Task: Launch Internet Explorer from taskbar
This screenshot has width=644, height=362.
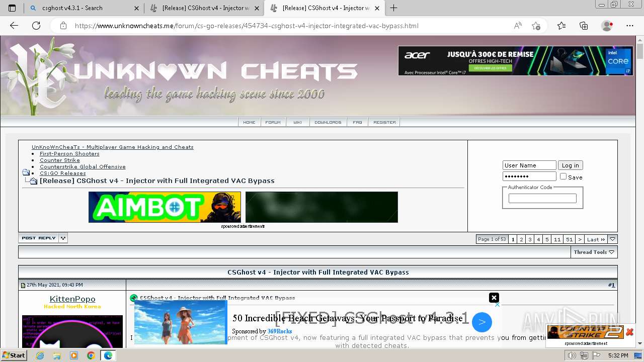Action: click(x=40, y=355)
